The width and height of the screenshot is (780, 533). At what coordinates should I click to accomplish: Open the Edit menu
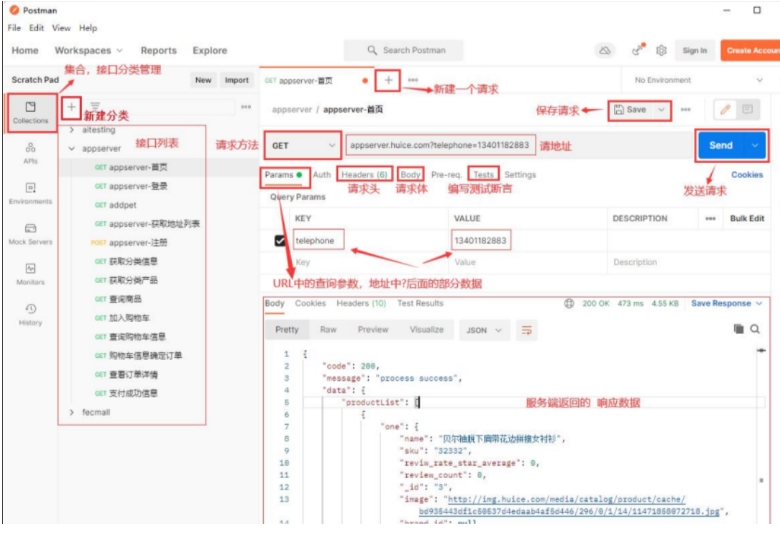tap(36, 28)
